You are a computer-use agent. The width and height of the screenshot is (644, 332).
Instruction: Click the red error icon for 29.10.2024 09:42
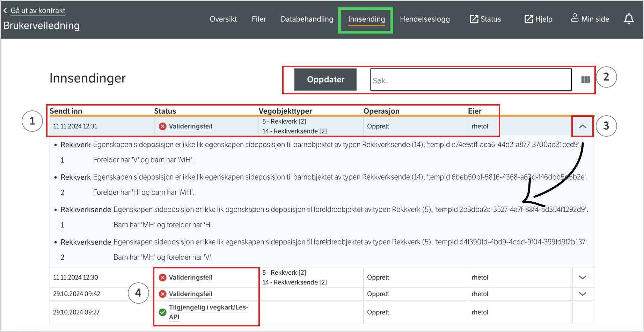coord(162,294)
